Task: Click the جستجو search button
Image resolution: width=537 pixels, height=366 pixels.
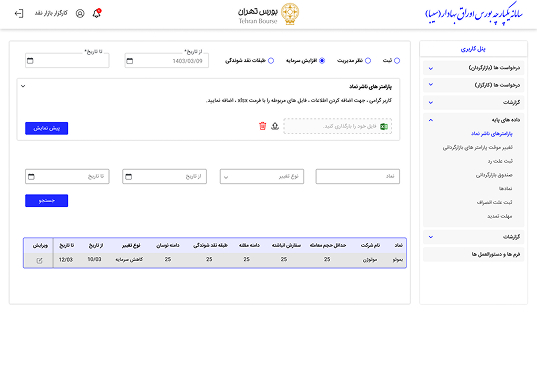Action: (x=47, y=201)
